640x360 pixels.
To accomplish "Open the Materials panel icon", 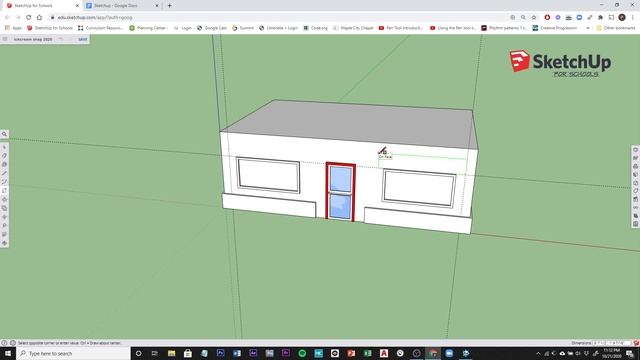I will pos(636,175).
